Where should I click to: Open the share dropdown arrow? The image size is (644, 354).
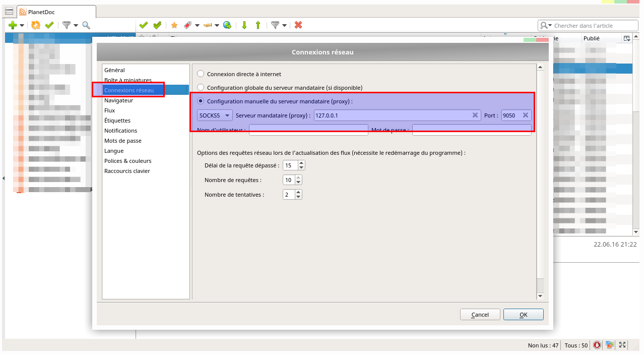(x=217, y=25)
